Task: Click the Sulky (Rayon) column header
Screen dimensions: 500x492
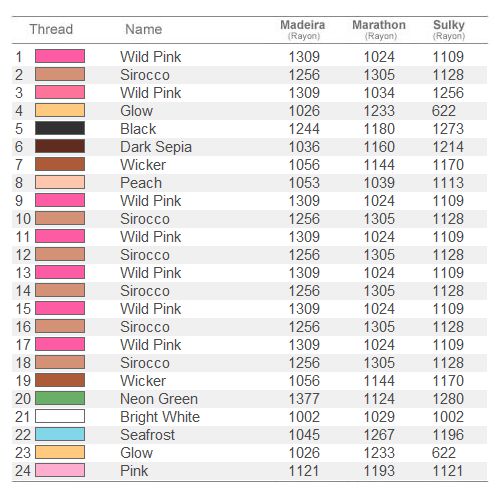Action: pyautogui.click(x=449, y=30)
